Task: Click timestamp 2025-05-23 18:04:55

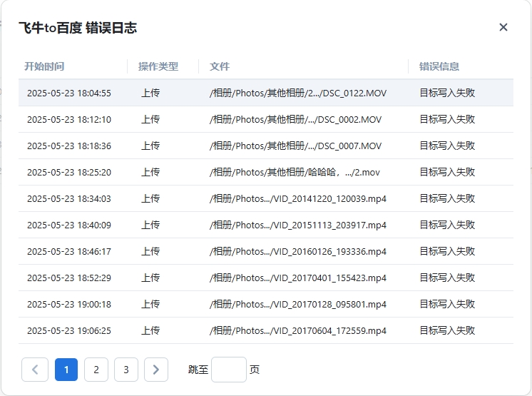Action: click(69, 93)
